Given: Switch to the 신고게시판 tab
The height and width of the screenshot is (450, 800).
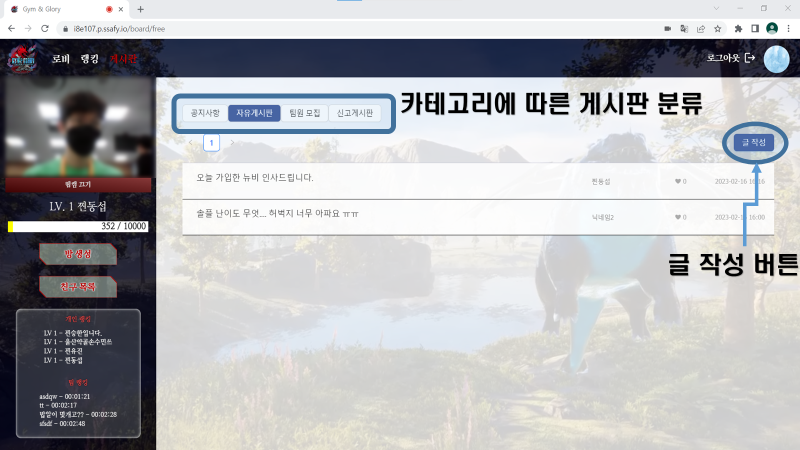Looking at the screenshot, I should point(355,113).
